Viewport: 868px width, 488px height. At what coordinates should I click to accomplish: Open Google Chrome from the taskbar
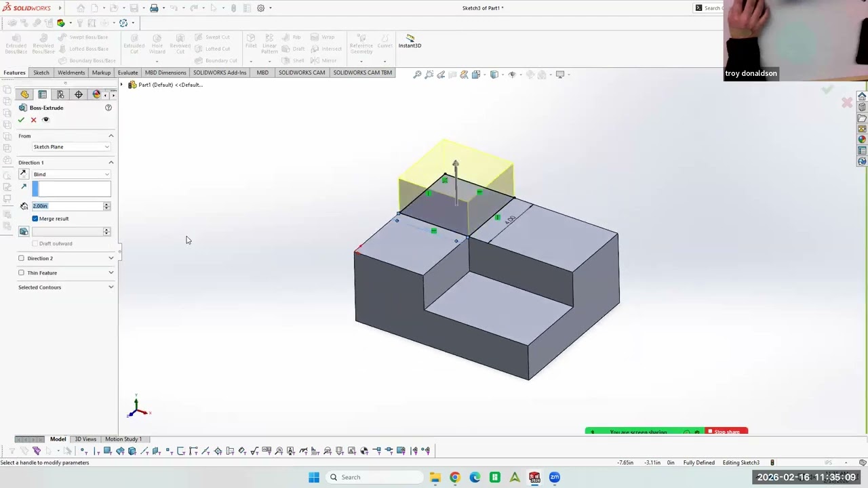(x=455, y=477)
